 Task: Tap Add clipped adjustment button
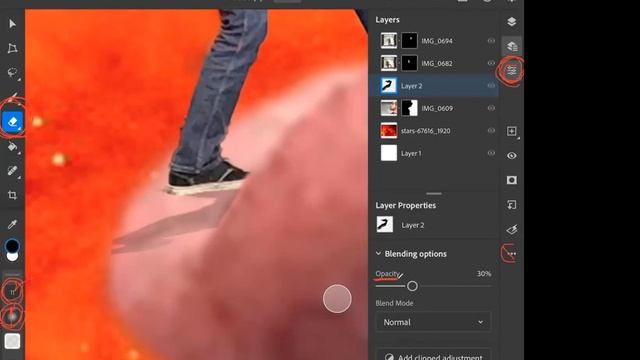[433, 356]
